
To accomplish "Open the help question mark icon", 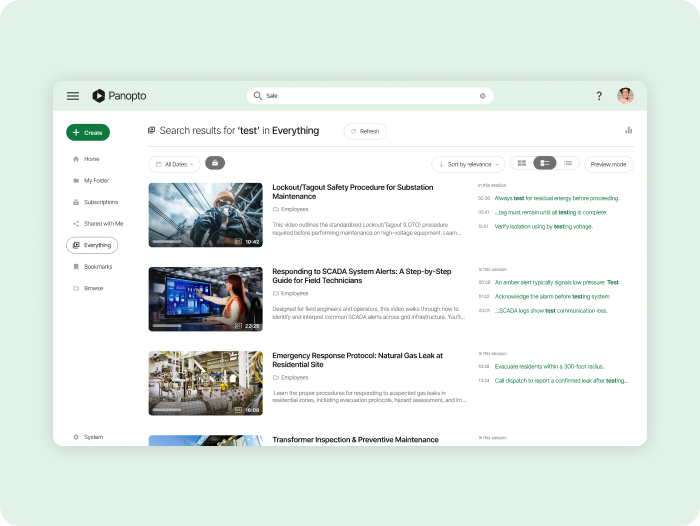I will click(x=599, y=96).
